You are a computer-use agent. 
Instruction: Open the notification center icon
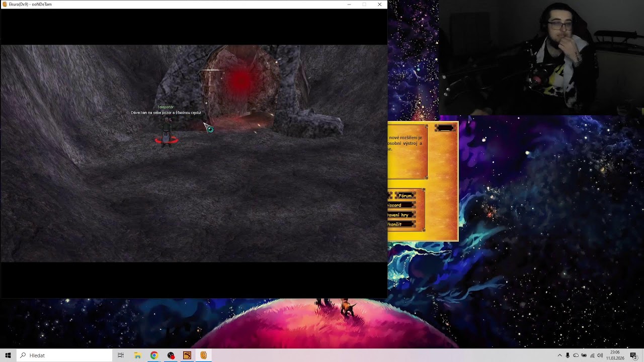click(x=633, y=355)
